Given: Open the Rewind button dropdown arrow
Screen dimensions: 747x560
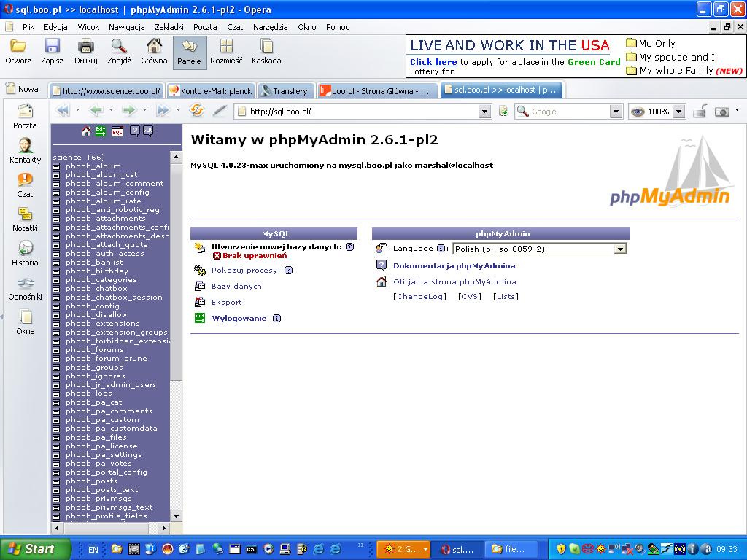Looking at the screenshot, I should (77, 111).
